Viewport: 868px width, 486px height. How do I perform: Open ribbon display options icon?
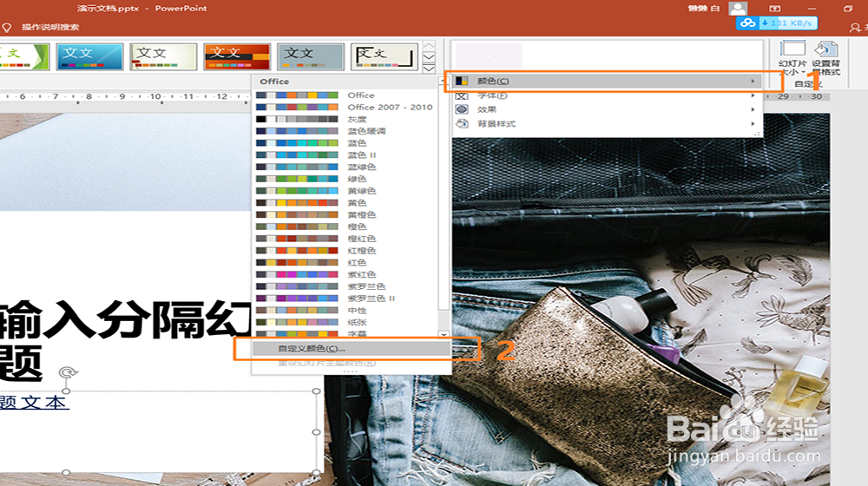pyautogui.click(x=775, y=9)
